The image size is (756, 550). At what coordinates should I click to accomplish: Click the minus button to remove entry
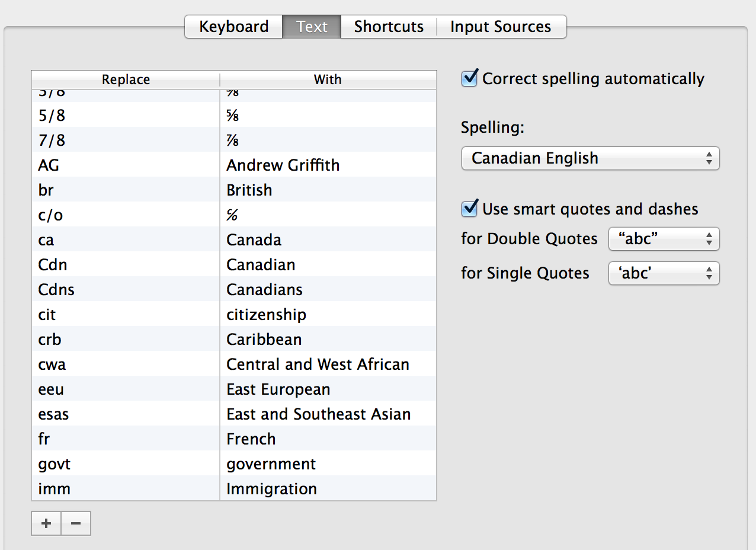click(76, 523)
